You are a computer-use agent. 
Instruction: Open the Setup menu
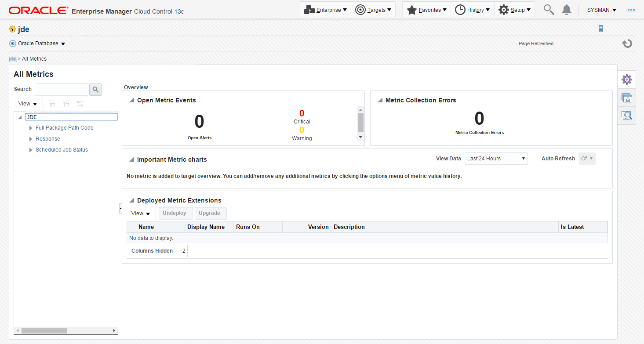514,10
